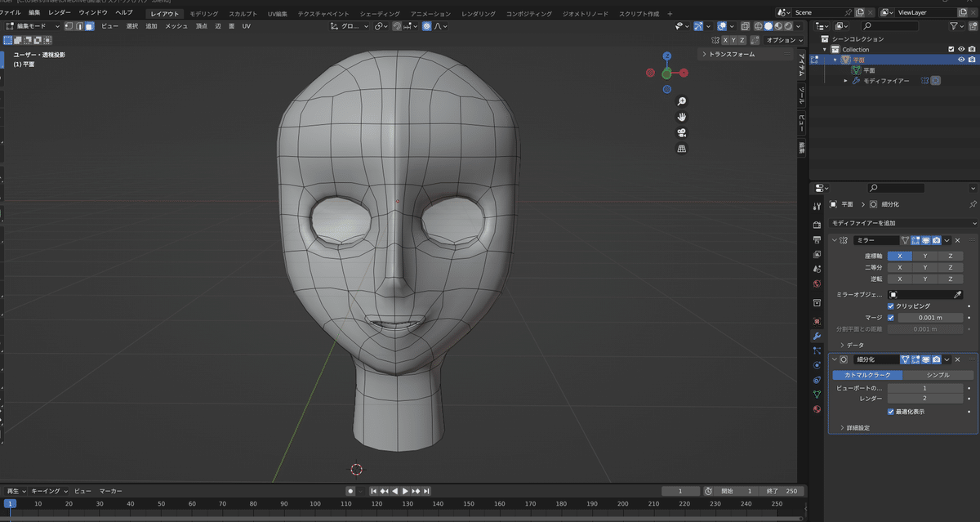Switch to solid viewport shading
This screenshot has width=980, height=522.
(767, 26)
